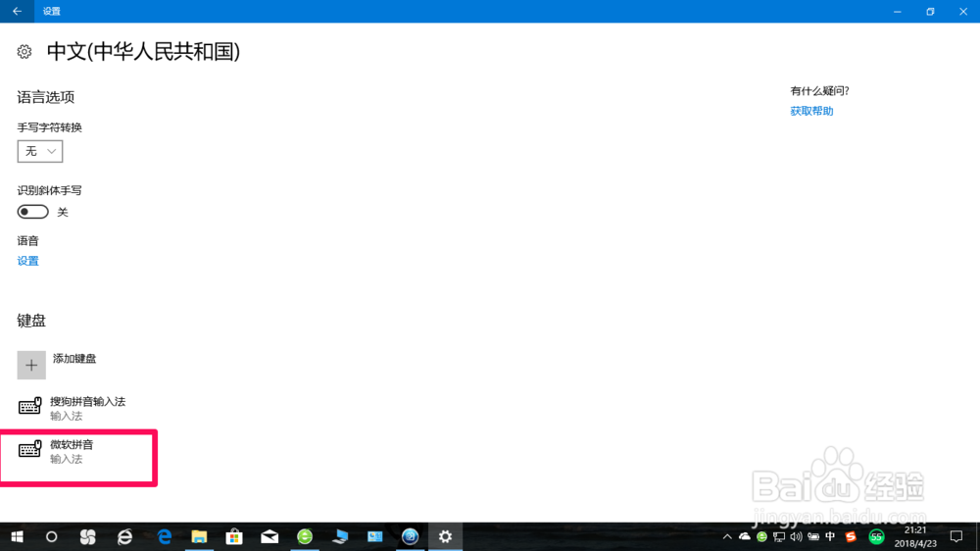Open File Explorer from the taskbar
Screen dimensions: 980x551
(x=199, y=536)
